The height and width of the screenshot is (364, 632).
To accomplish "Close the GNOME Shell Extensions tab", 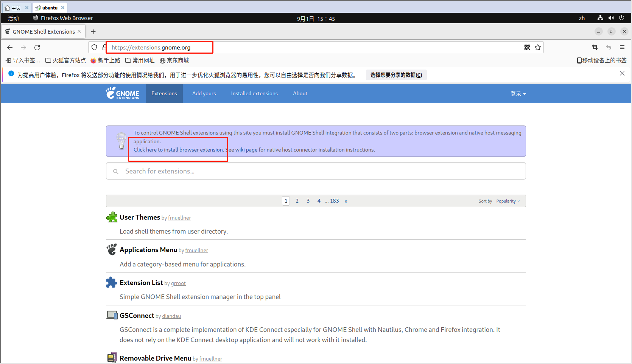I will [79, 31].
